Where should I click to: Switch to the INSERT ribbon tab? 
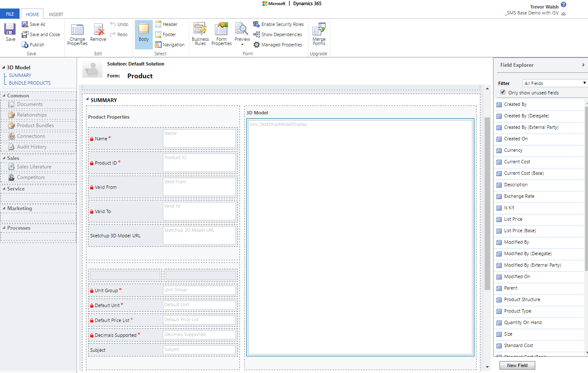(56, 14)
